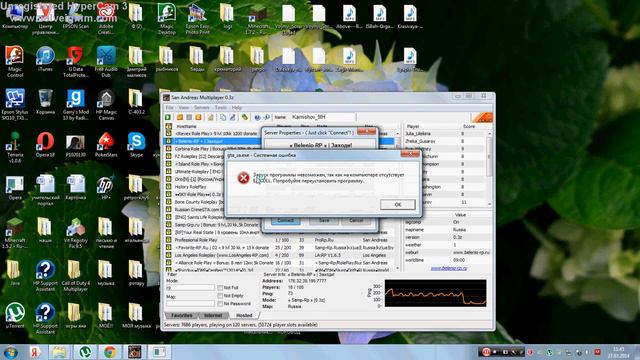Screen dimensions: 640x360
Task: Click the Settings toolbar icon in SA-MP
Action: tap(244, 118)
